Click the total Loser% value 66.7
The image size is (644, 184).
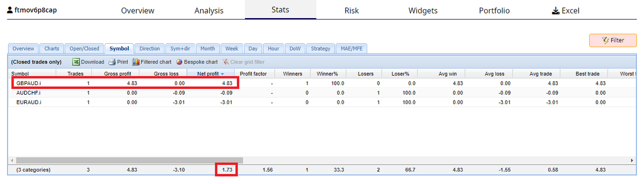(410, 170)
